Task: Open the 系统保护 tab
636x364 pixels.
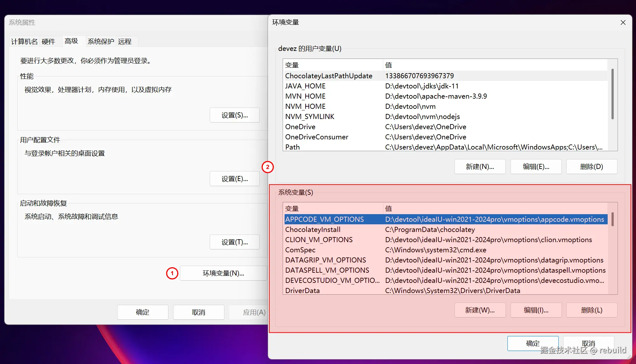Action: point(101,42)
